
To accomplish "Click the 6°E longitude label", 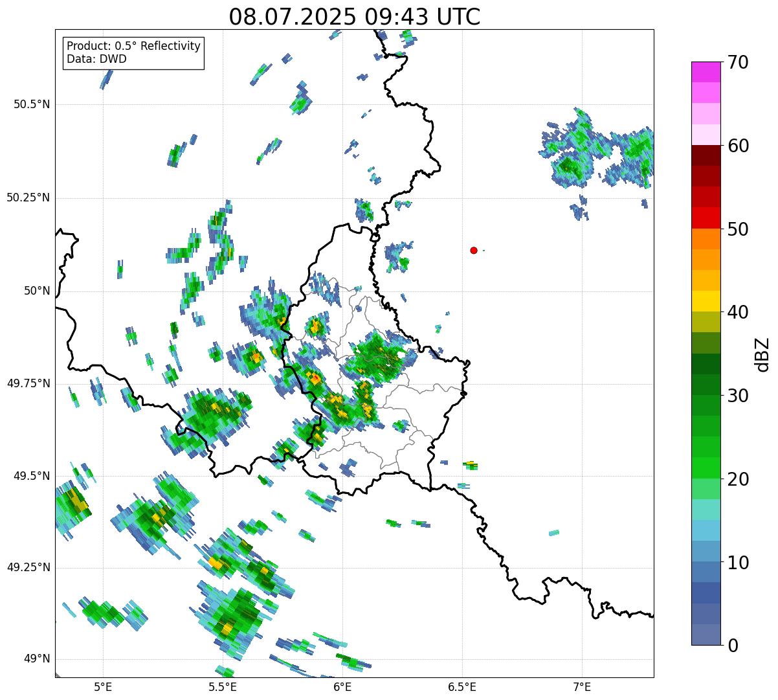I will tap(342, 687).
